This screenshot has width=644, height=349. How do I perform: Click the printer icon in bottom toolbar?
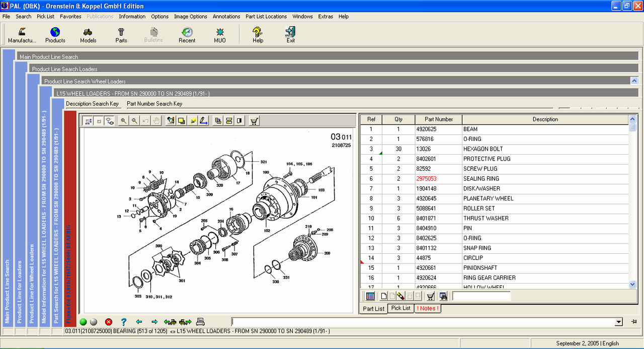pos(200,322)
